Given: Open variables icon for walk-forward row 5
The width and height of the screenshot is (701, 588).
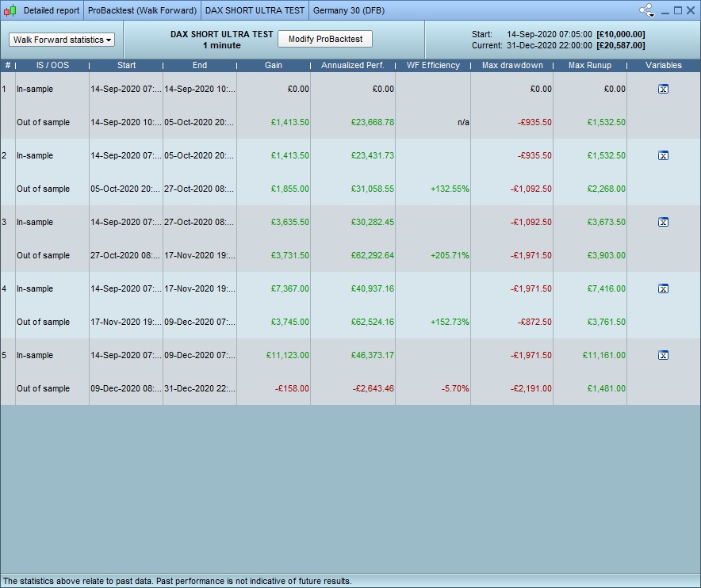Looking at the screenshot, I should coord(663,355).
